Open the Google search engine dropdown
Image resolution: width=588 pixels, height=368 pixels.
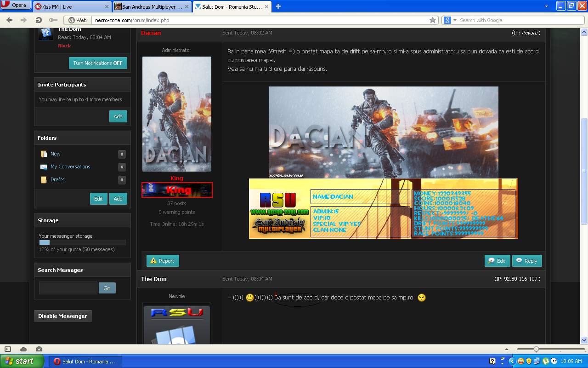pos(450,20)
